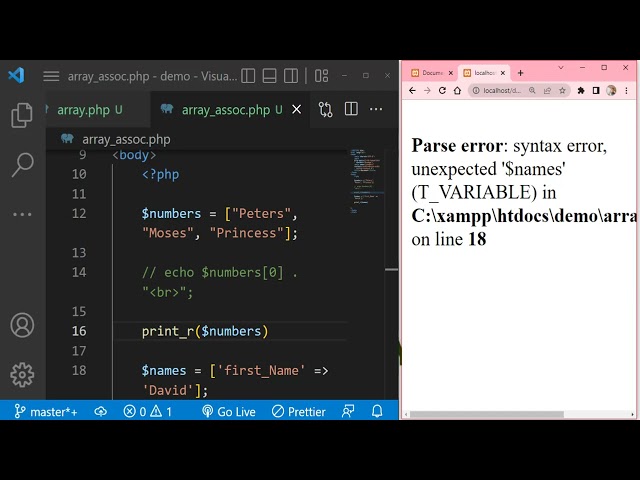640x480 pixels.
Task: Open the Explorer view in activity bar
Action: (22, 115)
